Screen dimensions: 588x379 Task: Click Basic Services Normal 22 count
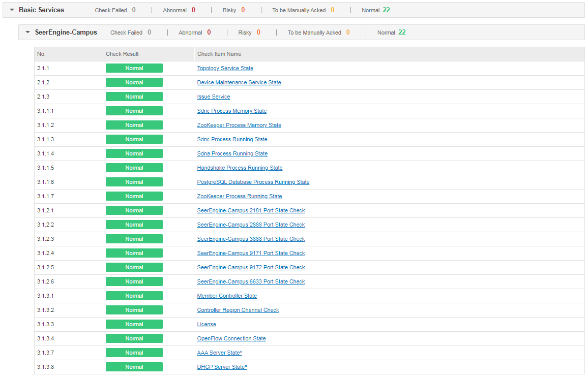[x=386, y=10]
